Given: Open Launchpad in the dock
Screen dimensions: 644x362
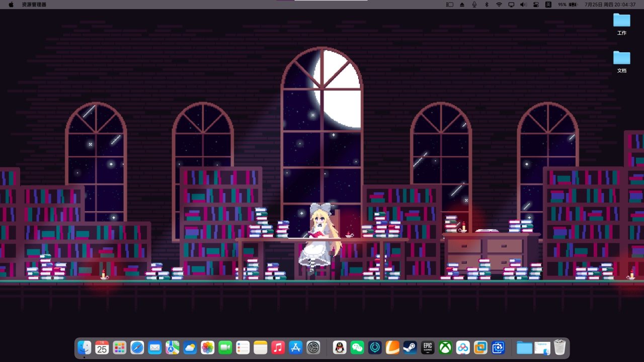Looking at the screenshot, I should pos(120,347).
